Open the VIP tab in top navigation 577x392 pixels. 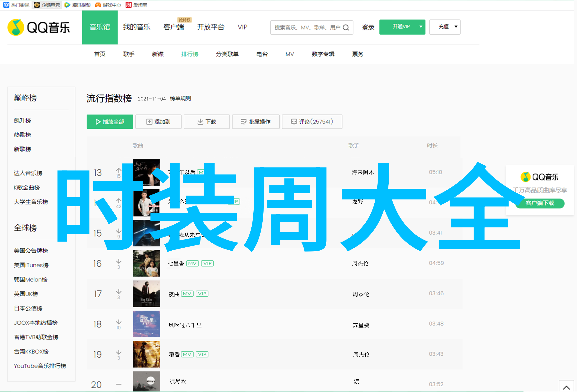[242, 27]
